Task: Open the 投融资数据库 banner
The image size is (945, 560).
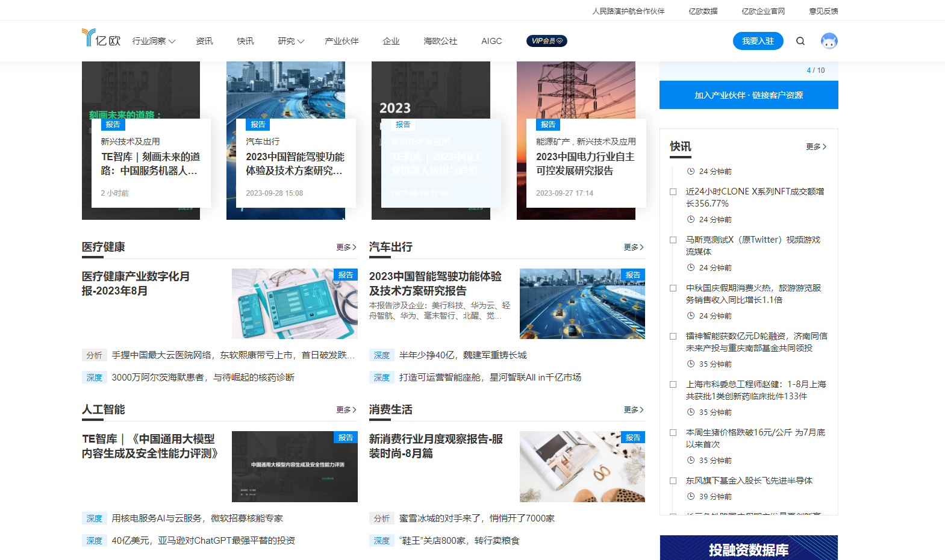Action: pos(749,548)
